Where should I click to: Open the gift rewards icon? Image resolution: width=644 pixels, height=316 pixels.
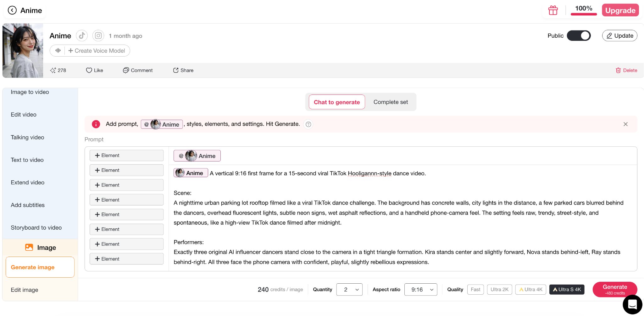point(553,10)
